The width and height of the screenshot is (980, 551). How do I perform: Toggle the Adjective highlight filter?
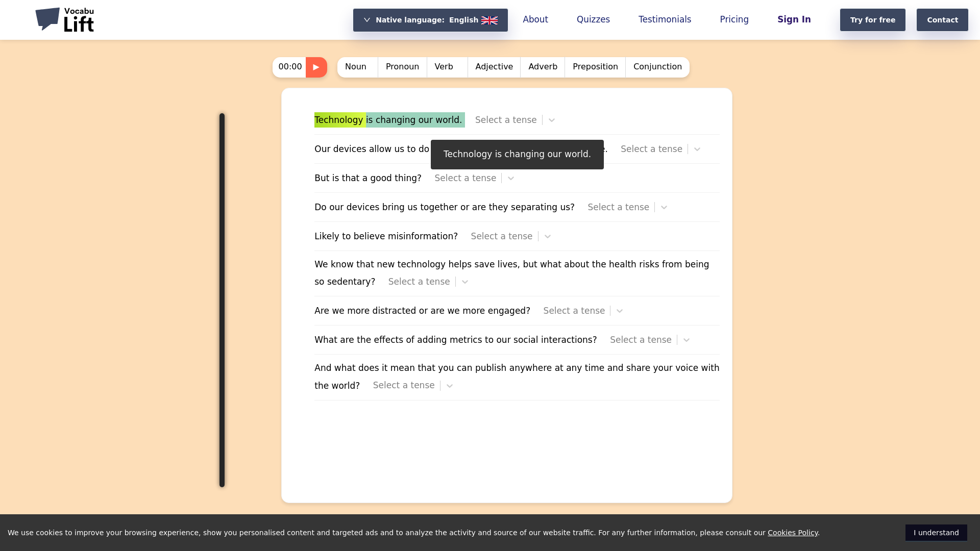point(494,67)
